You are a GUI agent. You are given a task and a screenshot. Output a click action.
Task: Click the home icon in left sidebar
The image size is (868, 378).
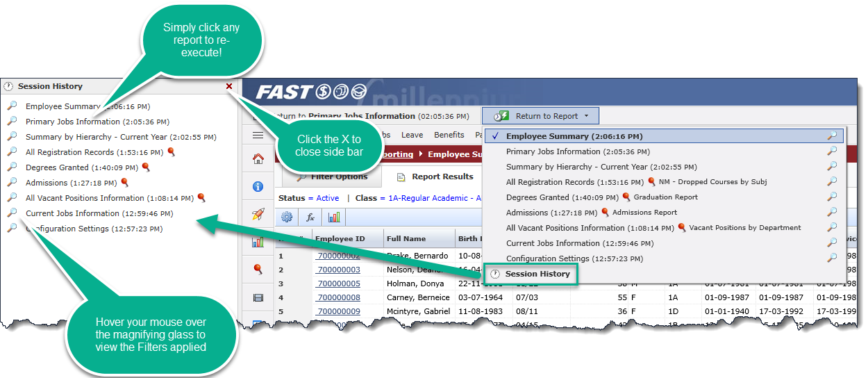[x=258, y=159]
